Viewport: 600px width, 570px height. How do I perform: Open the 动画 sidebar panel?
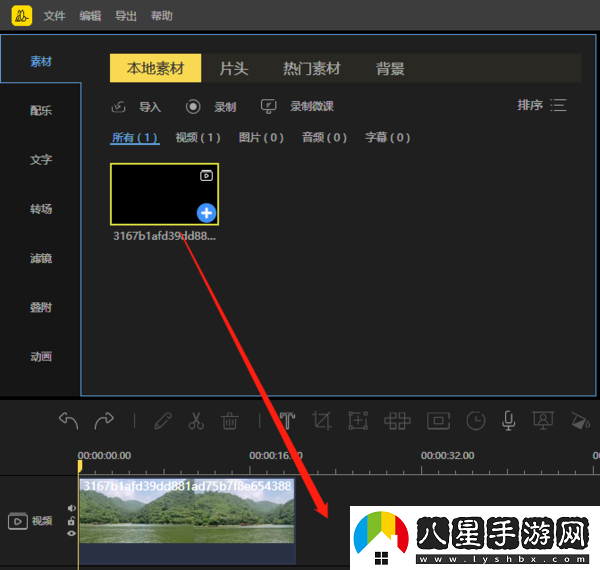point(41,357)
